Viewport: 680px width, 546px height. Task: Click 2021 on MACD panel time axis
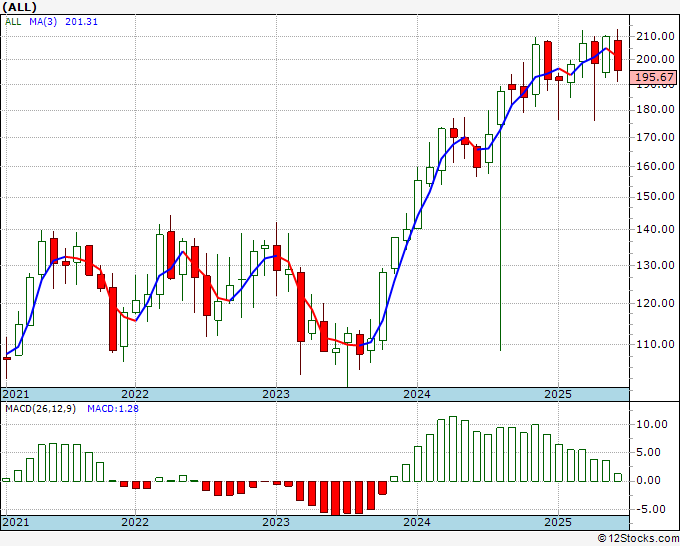click(16, 522)
